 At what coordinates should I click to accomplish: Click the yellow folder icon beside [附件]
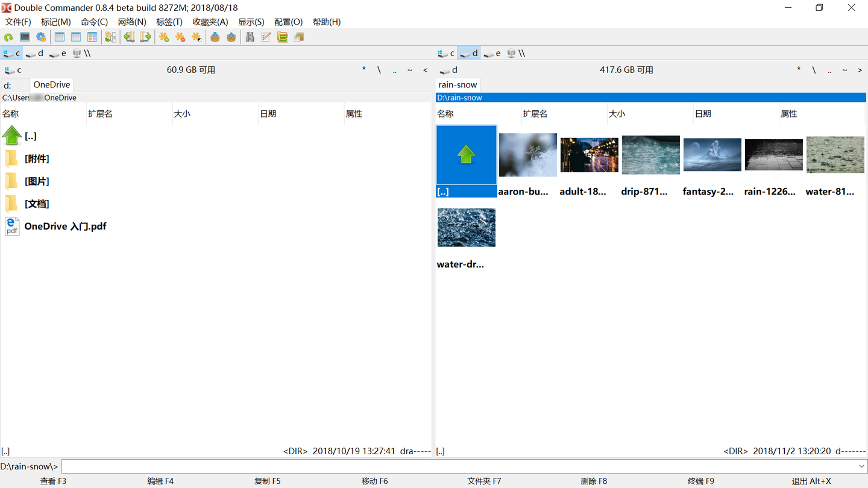[x=11, y=159]
